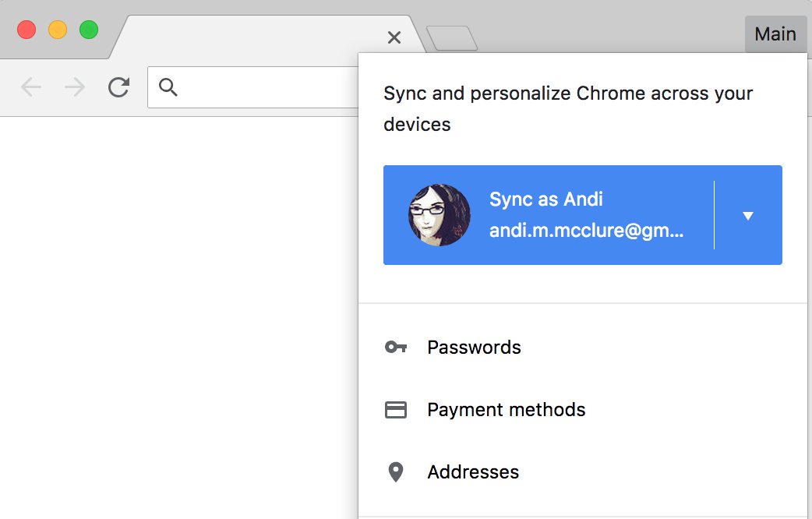The width and height of the screenshot is (812, 519).
Task: Click the back navigation arrow
Action: pyautogui.click(x=31, y=87)
